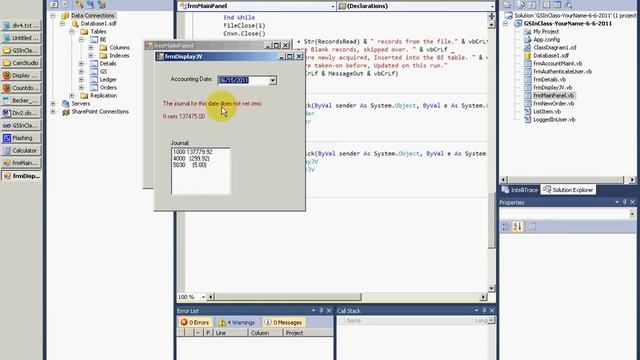Open App.config in Solution Explorer

click(x=546, y=40)
